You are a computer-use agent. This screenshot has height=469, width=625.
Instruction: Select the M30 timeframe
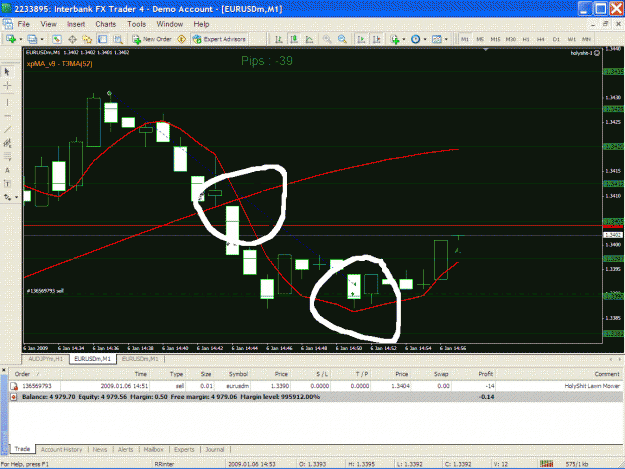(x=511, y=39)
